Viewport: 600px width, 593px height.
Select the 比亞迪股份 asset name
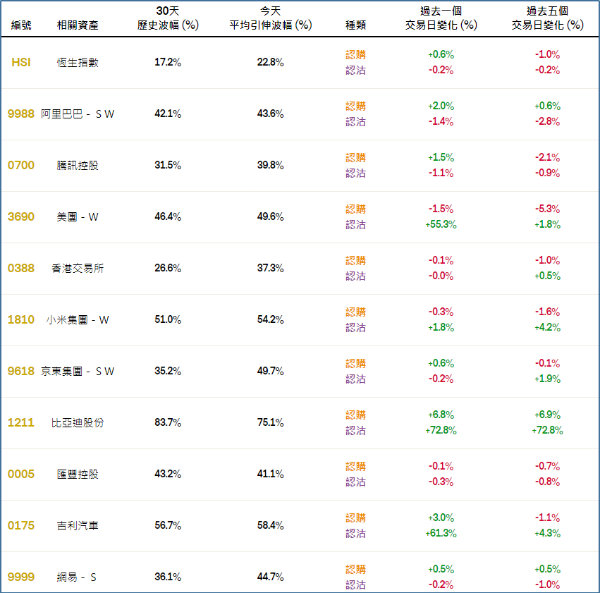pos(77,423)
